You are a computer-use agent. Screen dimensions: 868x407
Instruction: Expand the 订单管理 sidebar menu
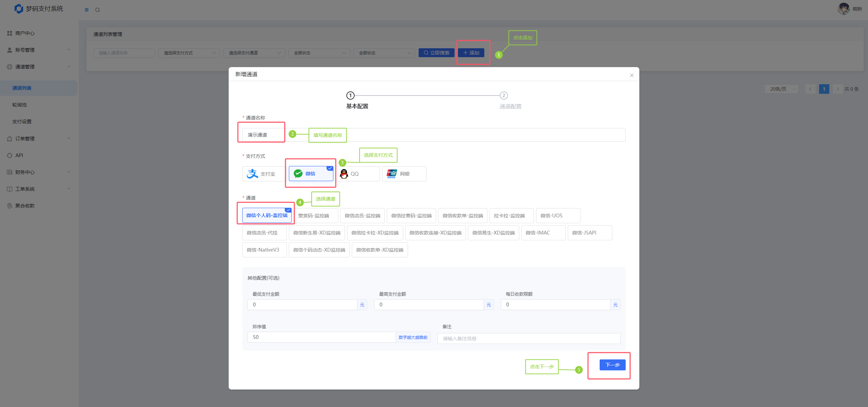pos(38,139)
